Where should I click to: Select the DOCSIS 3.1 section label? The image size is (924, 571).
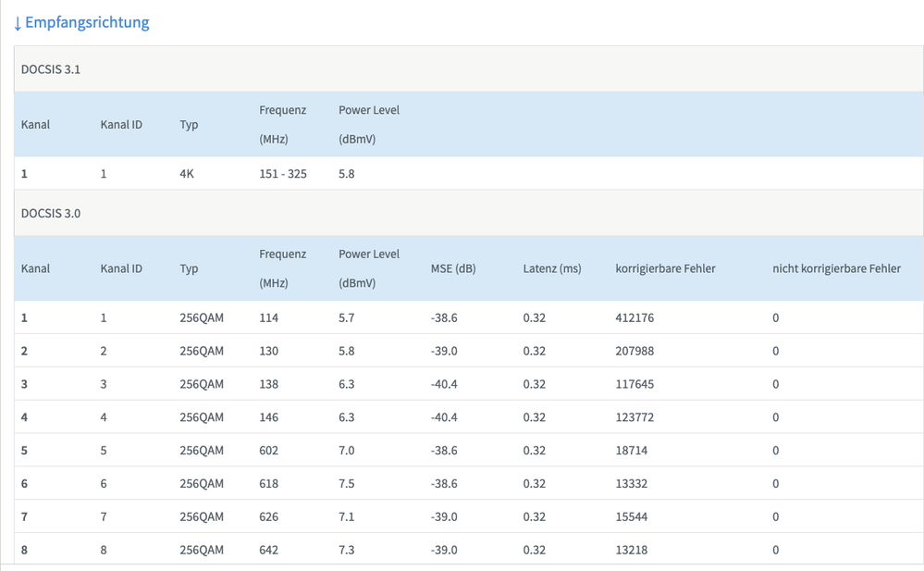(x=51, y=69)
